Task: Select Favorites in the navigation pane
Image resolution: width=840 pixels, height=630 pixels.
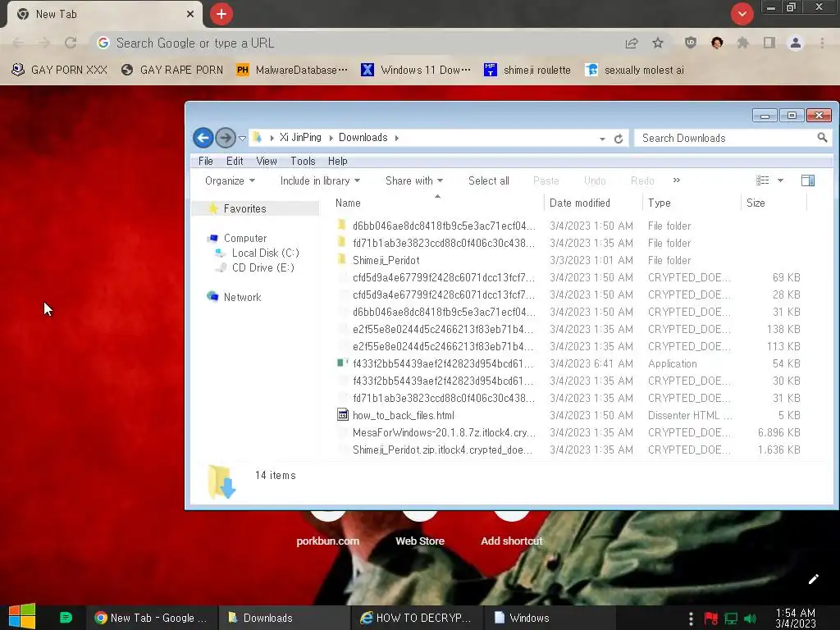Action: point(244,208)
